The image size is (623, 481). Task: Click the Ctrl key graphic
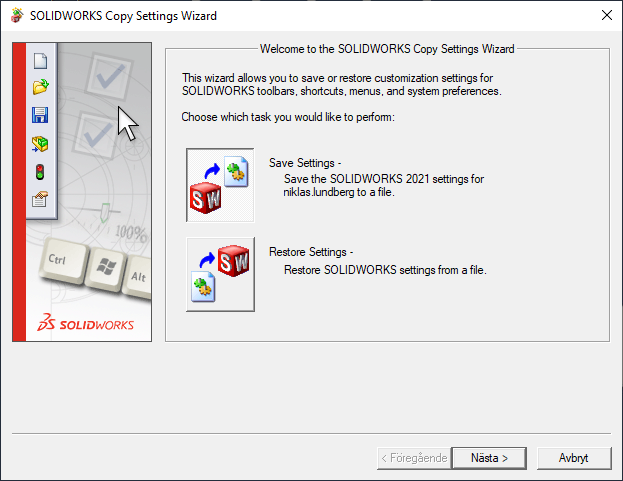click(x=64, y=261)
